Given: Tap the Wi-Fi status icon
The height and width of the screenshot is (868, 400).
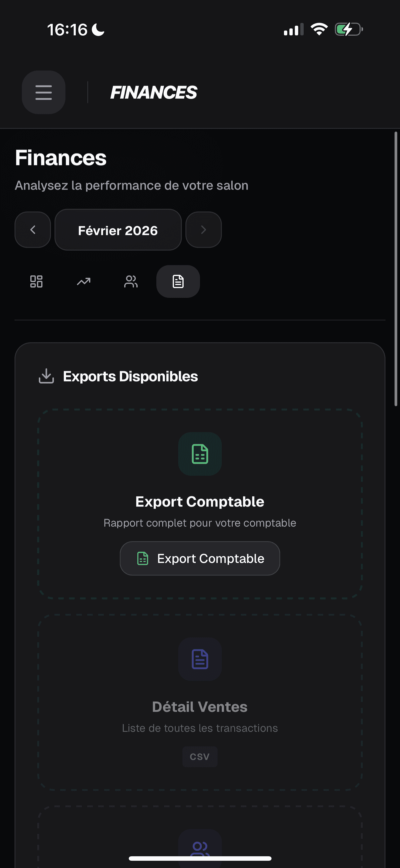Looking at the screenshot, I should pyautogui.click(x=318, y=29).
